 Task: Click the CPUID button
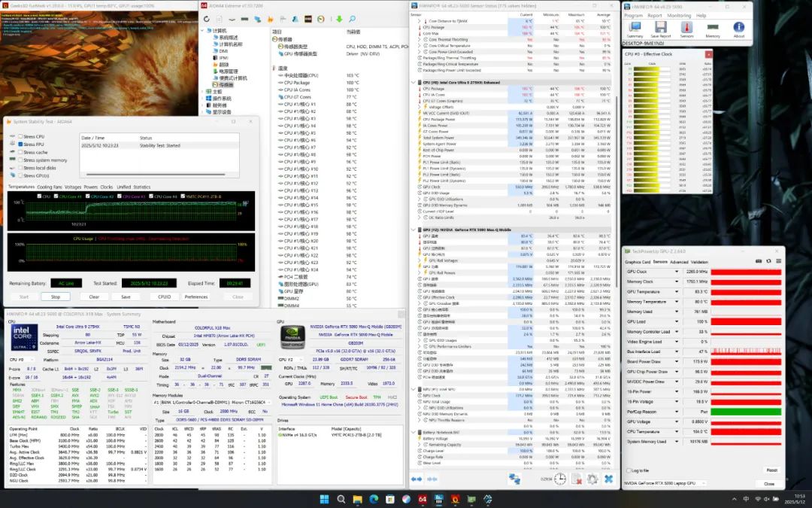pos(164,297)
